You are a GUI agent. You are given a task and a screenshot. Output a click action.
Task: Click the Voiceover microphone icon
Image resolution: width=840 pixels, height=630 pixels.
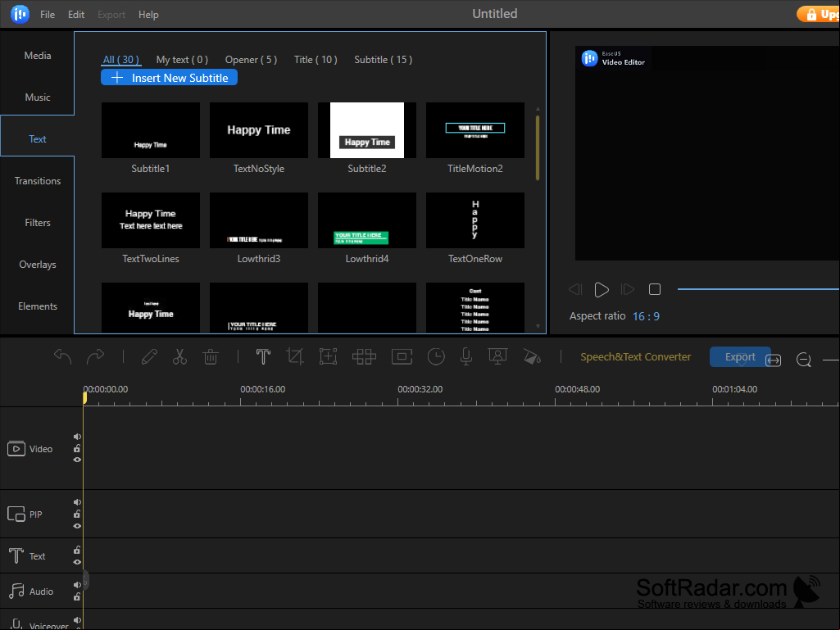coord(466,357)
